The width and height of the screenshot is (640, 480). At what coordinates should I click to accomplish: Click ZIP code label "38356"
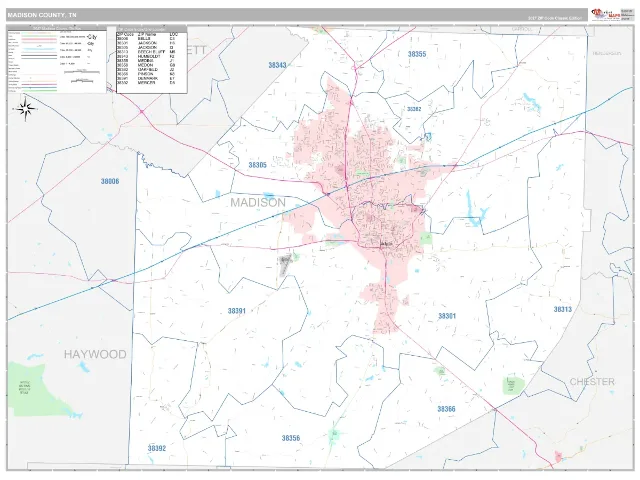(291, 438)
